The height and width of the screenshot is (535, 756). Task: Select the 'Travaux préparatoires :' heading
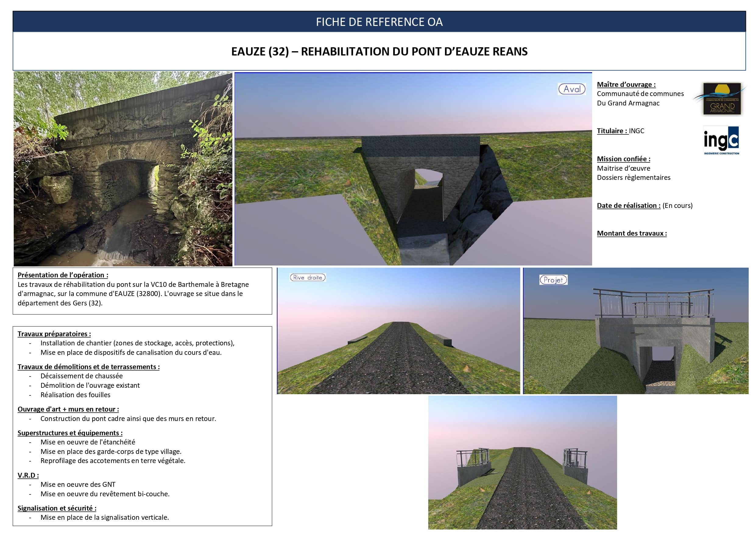54,334
